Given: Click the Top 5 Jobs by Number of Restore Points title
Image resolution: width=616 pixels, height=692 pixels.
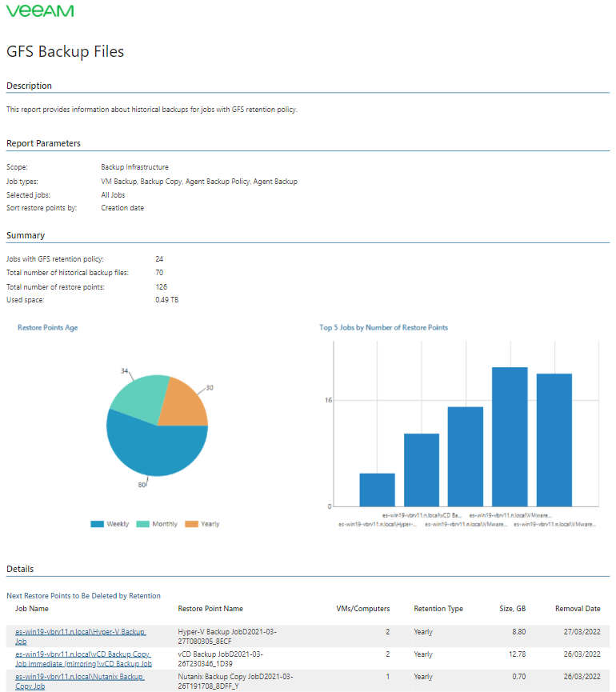Looking at the screenshot, I should (383, 327).
